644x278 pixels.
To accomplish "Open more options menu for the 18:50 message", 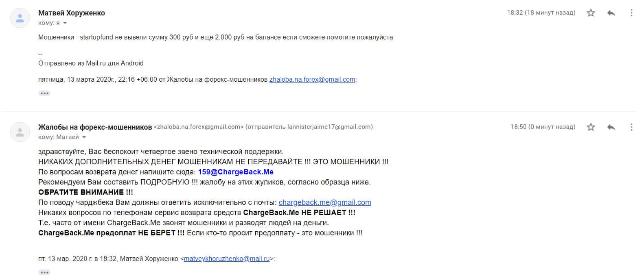I will (631, 127).
